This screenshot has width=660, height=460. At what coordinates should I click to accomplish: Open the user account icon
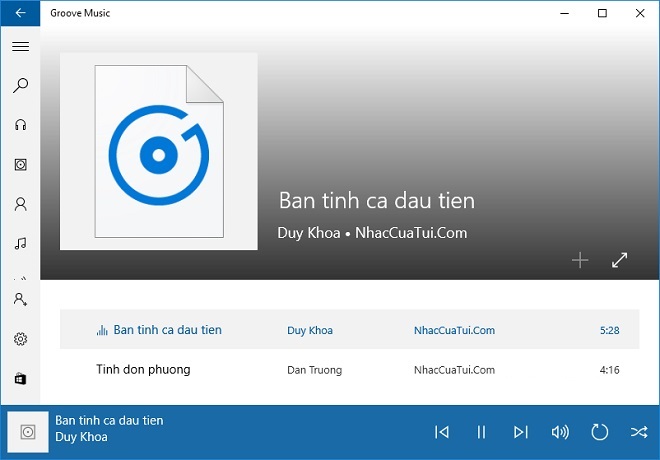pyautogui.click(x=20, y=299)
